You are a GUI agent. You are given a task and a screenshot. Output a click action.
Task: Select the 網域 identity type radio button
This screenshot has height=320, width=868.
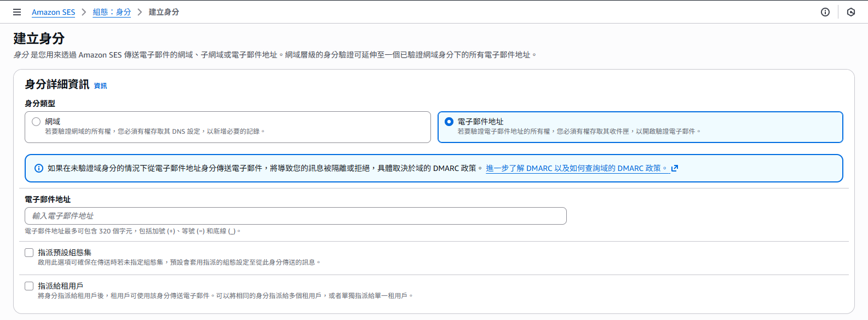pos(36,122)
